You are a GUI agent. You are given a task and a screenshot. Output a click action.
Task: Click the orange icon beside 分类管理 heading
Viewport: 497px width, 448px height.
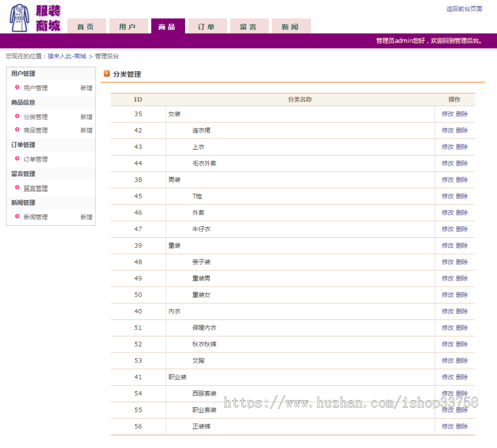(107, 74)
